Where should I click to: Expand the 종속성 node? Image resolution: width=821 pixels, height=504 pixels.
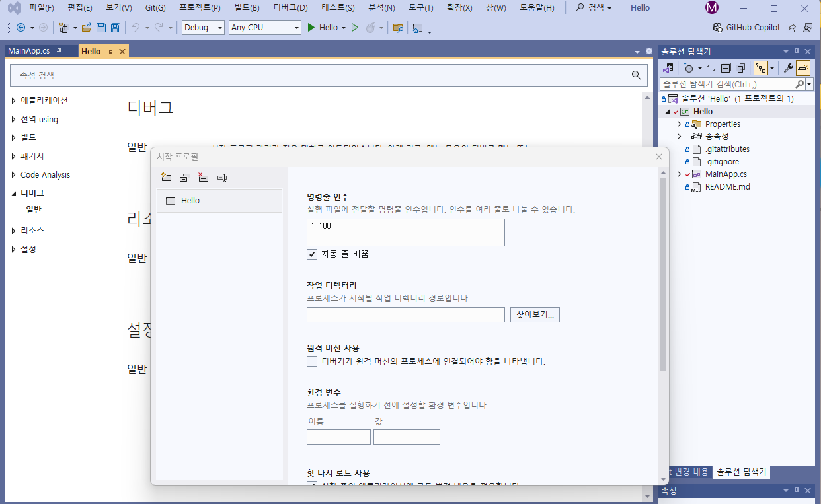[x=679, y=137]
